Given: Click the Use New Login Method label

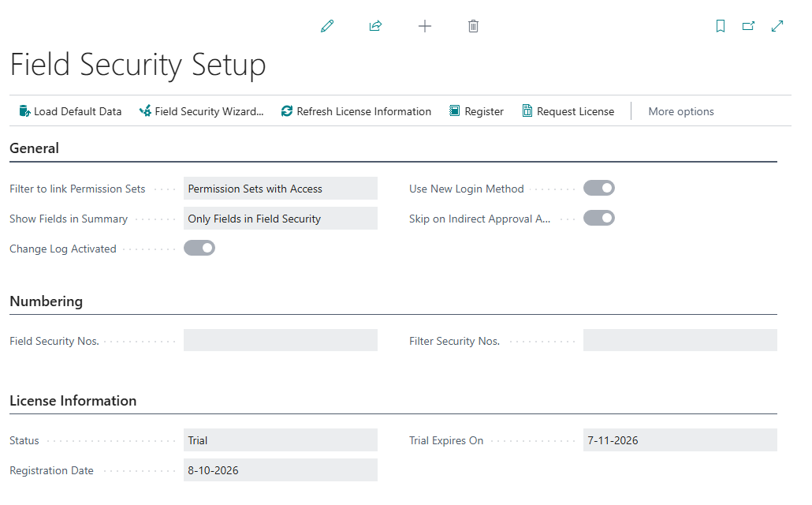Looking at the screenshot, I should point(467,189).
